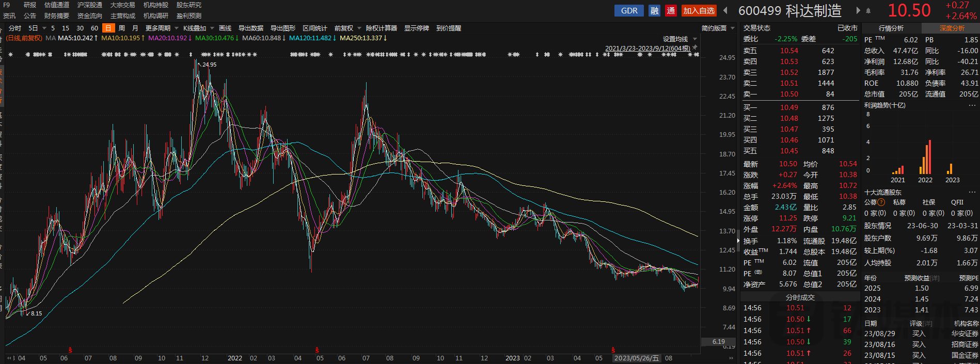Click the 公募 question mark help icon
Screen dimensions: 980x364
tap(881, 202)
